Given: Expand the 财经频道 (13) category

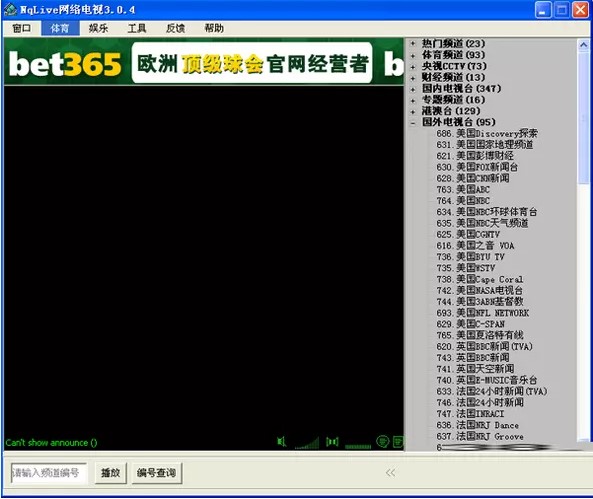Looking at the screenshot, I should (413, 78).
